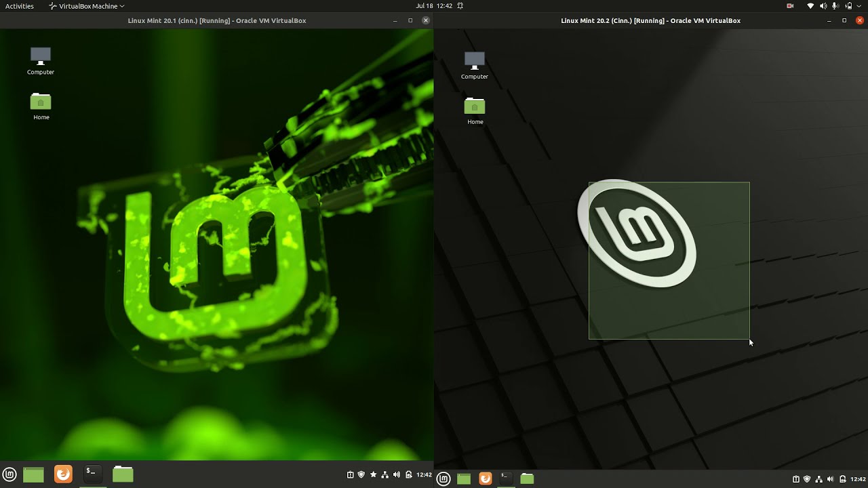Click Linux Mint 20.1 window title bar text
This screenshot has width=868, height=488.
point(217,20)
